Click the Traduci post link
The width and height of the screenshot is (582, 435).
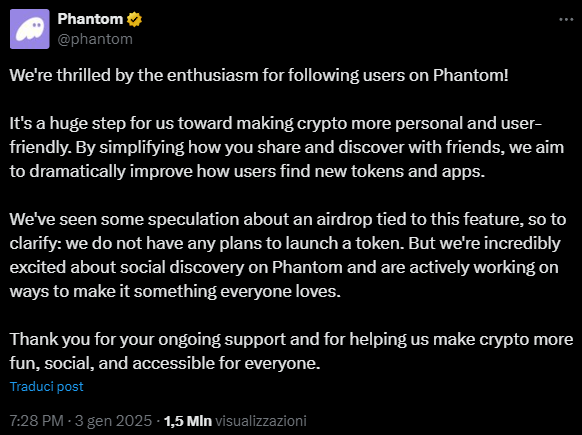coord(46,386)
